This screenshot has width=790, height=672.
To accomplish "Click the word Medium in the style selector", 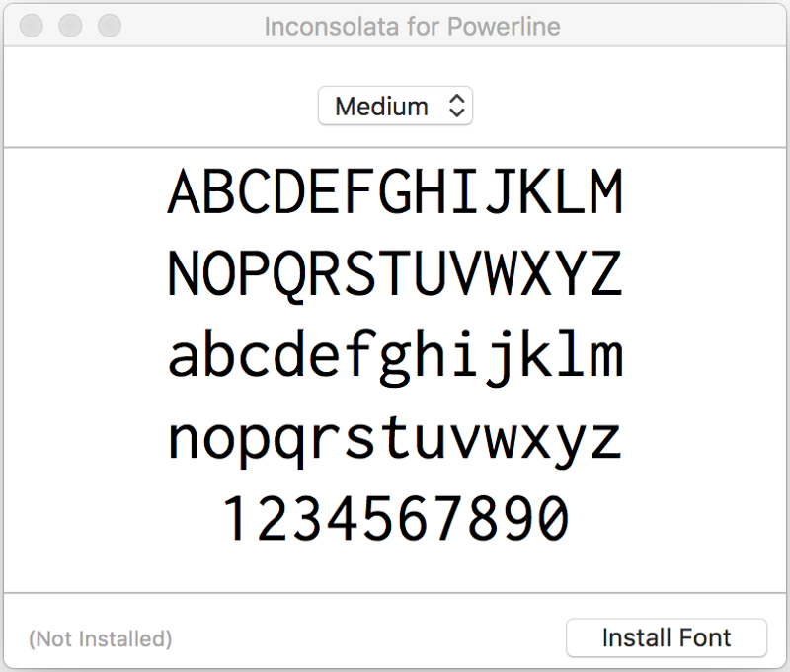I will point(381,107).
